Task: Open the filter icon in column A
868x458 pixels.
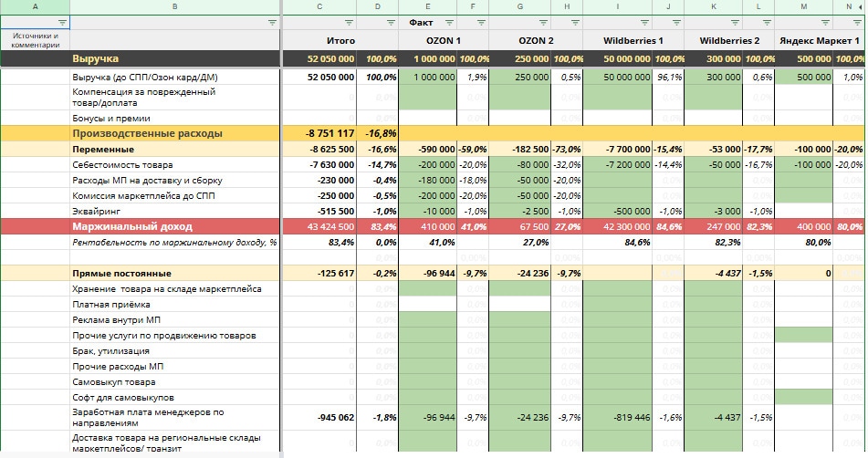Action: coord(62,22)
